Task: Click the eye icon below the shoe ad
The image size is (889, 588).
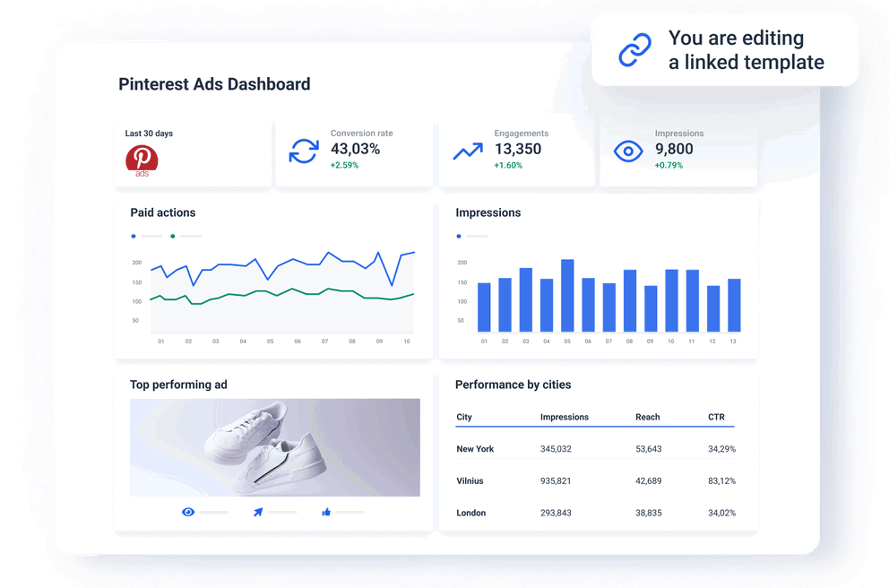Action: pyautogui.click(x=188, y=512)
